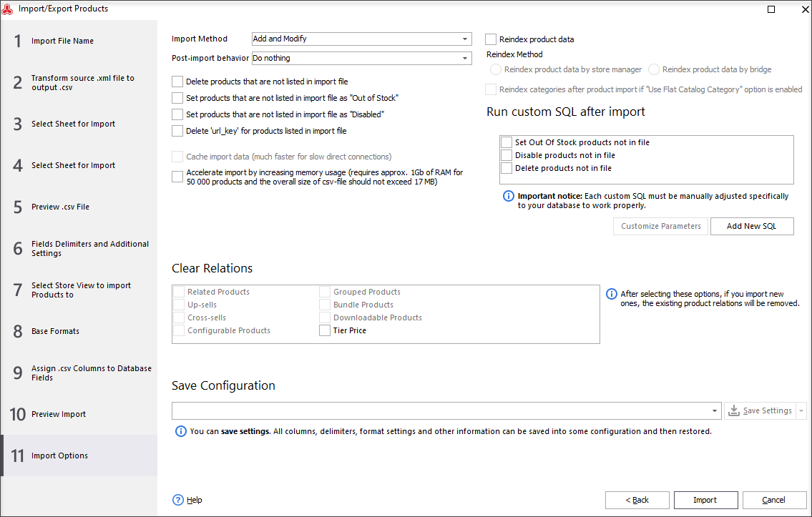The width and height of the screenshot is (812, 517).
Task: Tick the Tier Price checkbox
Action: [x=325, y=330]
